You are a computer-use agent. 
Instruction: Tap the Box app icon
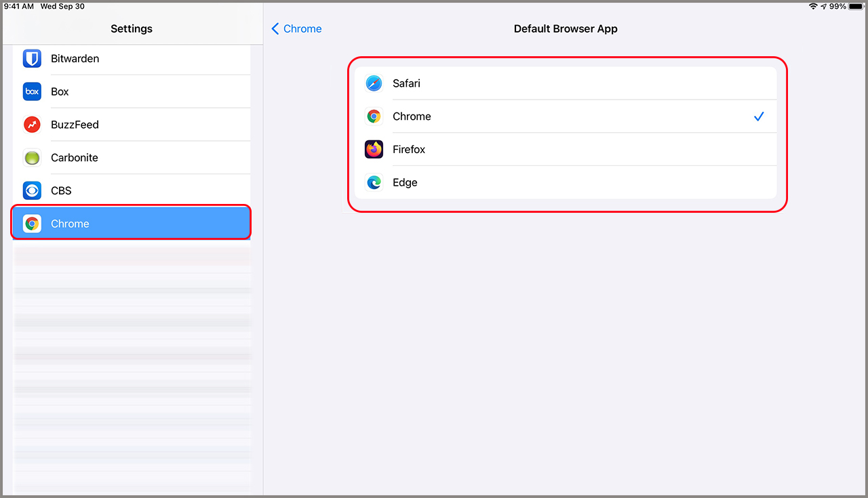pos(32,91)
